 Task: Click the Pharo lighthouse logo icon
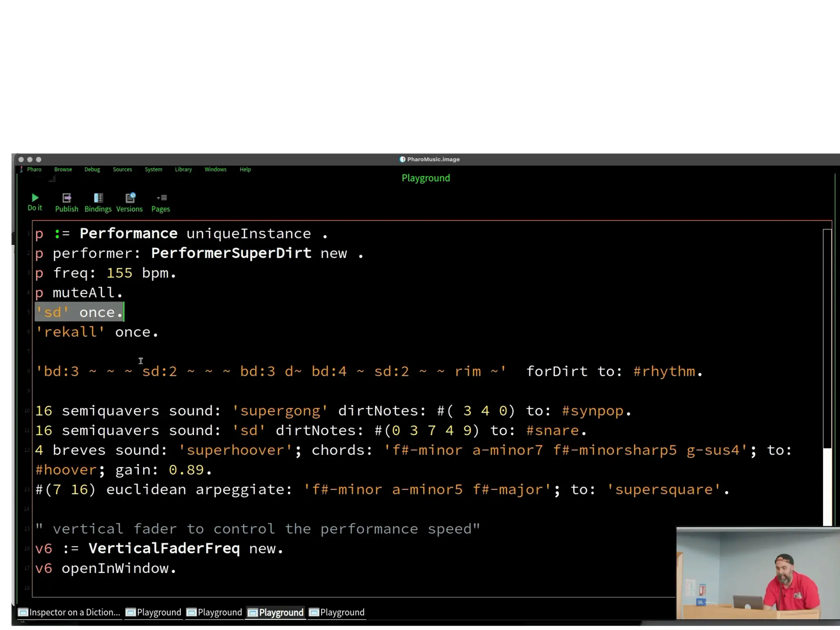pyautogui.click(x=21, y=170)
